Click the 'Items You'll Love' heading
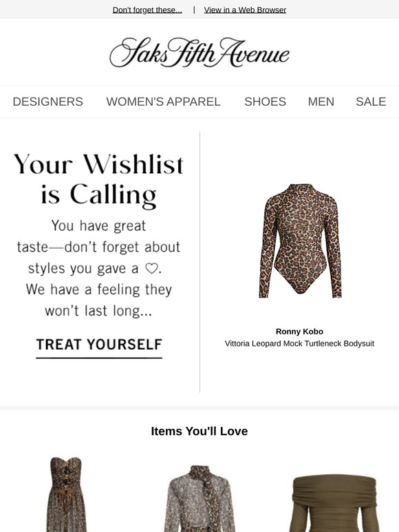This screenshot has height=532, width=399. point(199,431)
